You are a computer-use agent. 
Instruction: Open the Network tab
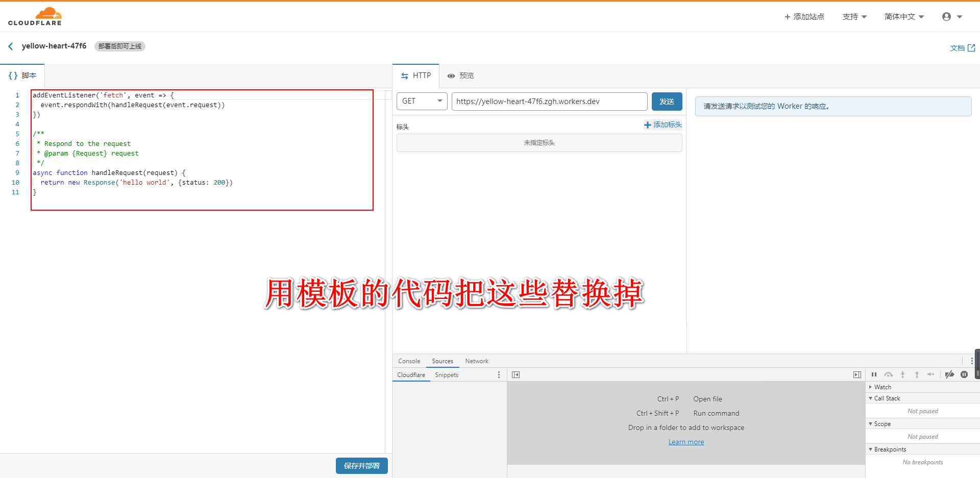tap(477, 361)
